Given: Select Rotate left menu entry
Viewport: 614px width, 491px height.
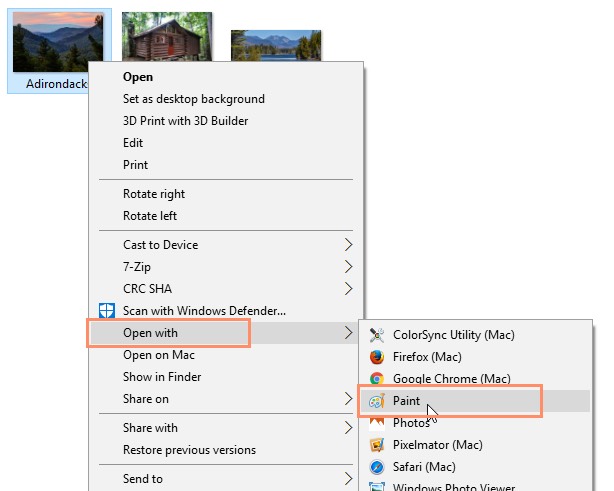Looking at the screenshot, I should click(150, 216).
